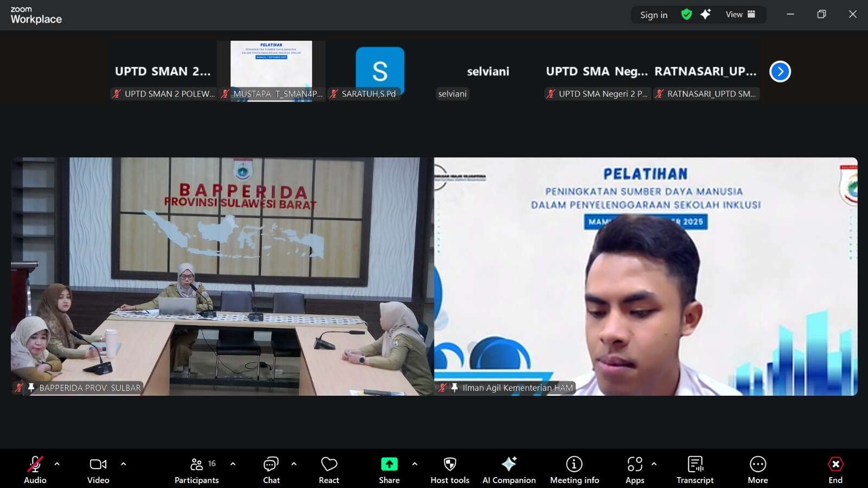
Task: Show next participants with blue arrow
Action: pyautogui.click(x=780, y=71)
